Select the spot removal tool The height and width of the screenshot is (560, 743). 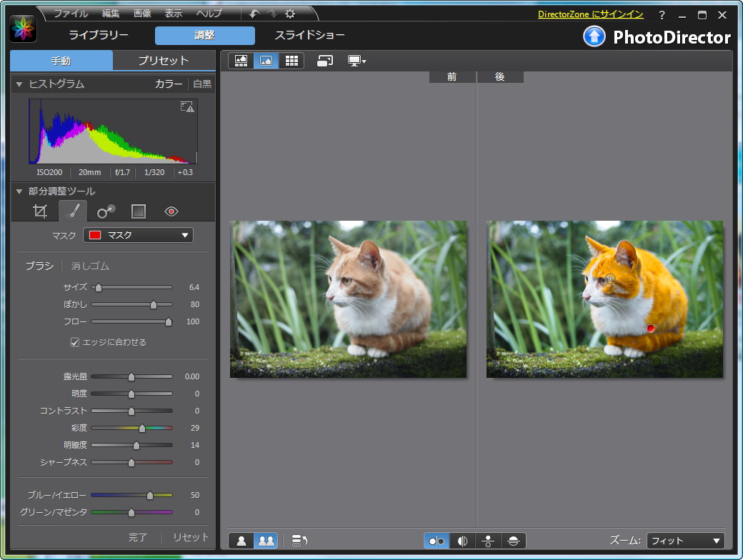[x=106, y=211]
